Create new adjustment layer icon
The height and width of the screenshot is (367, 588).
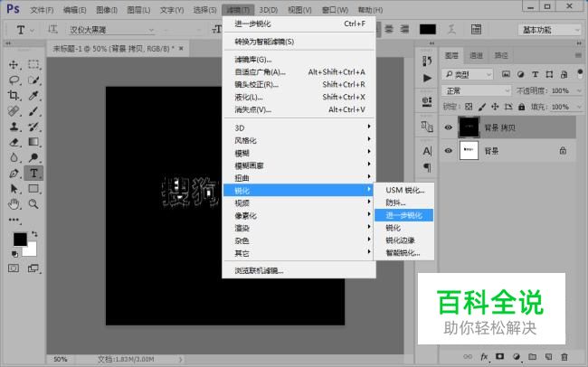[517, 356]
